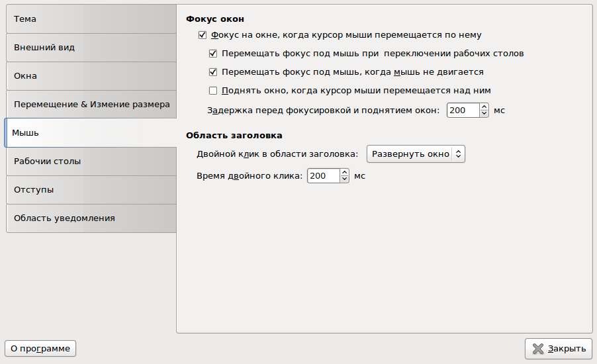The width and height of the screenshot is (597, 364).
Task: Open the Отступы tab
Action: point(91,190)
